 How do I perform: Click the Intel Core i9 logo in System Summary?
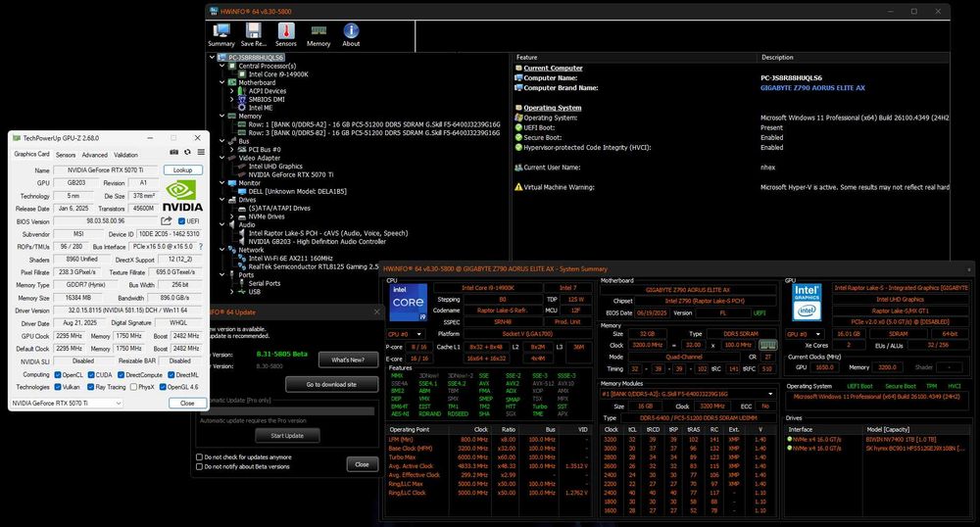(408, 303)
